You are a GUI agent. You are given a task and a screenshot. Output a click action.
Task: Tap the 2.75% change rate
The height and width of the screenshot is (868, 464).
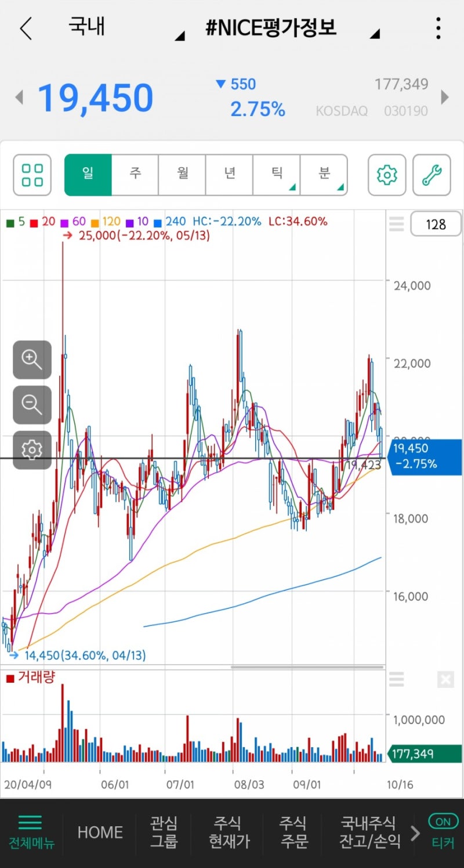click(x=258, y=109)
